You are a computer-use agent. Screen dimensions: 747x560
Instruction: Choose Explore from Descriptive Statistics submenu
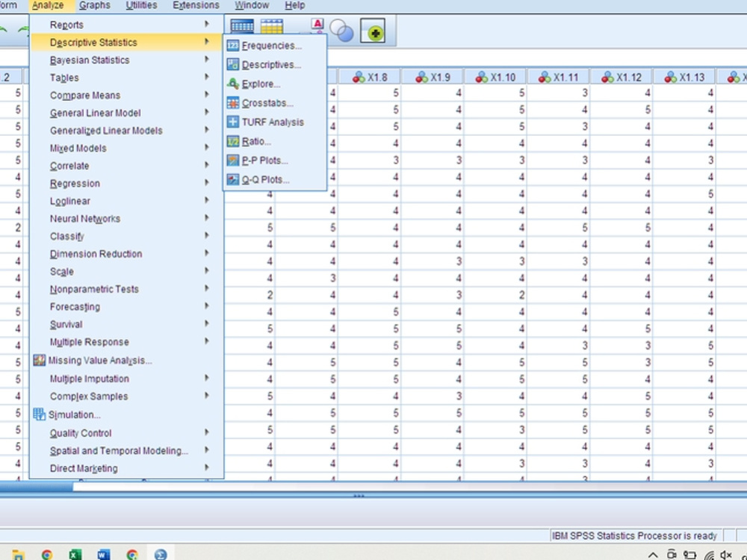(x=258, y=84)
